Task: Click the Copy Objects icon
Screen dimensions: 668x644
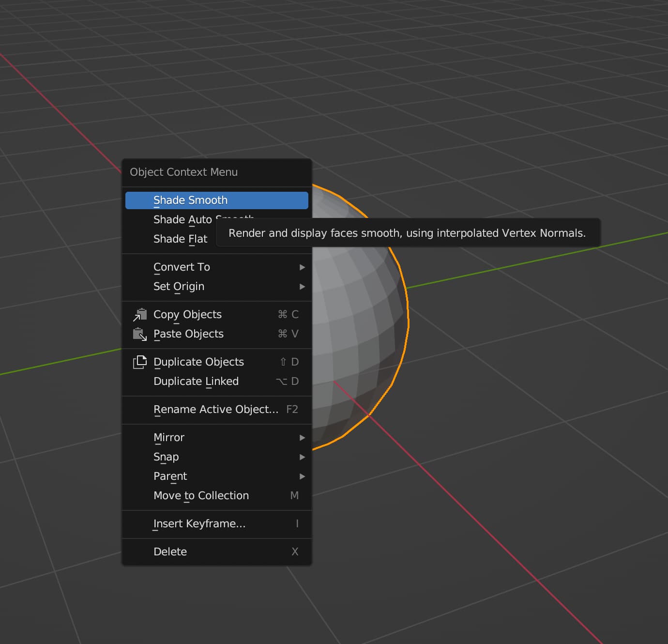Action: [x=140, y=315]
